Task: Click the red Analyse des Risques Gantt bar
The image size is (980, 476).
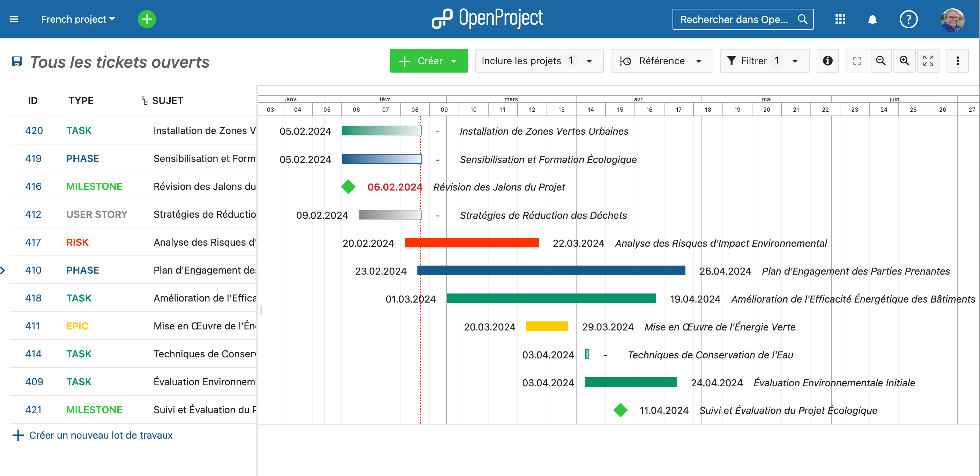Action: pos(472,243)
